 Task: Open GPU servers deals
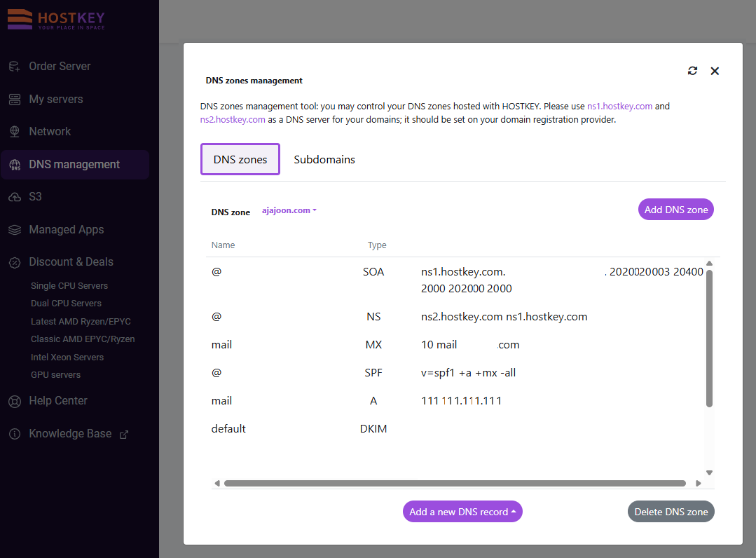click(56, 375)
